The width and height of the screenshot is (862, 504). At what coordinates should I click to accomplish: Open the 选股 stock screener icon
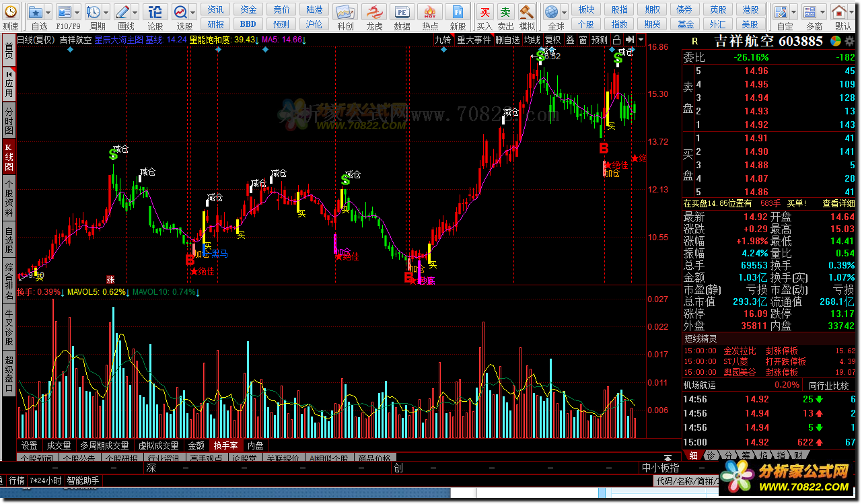[x=180, y=12]
